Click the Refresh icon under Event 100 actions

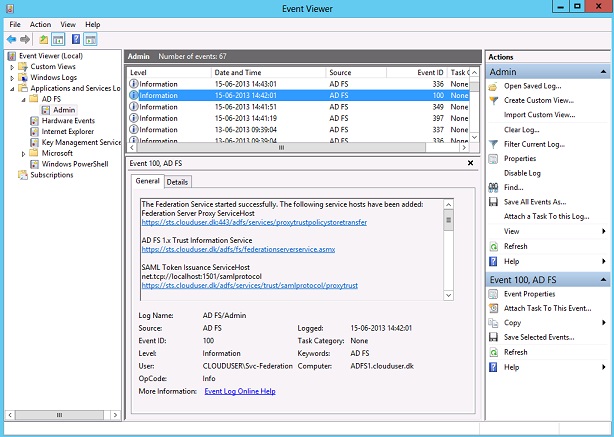tap(493, 352)
